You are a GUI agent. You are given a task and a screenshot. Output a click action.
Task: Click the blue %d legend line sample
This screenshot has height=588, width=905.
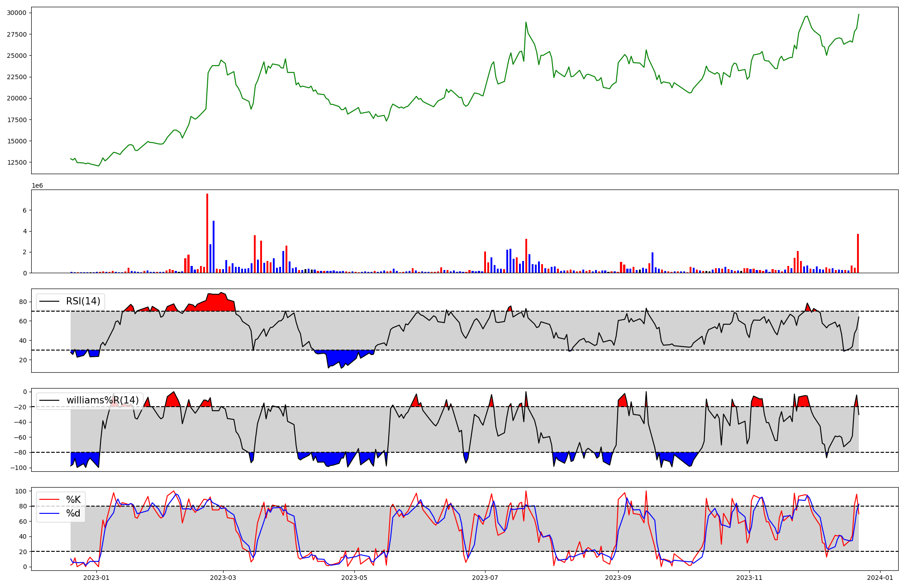click(49, 513)
